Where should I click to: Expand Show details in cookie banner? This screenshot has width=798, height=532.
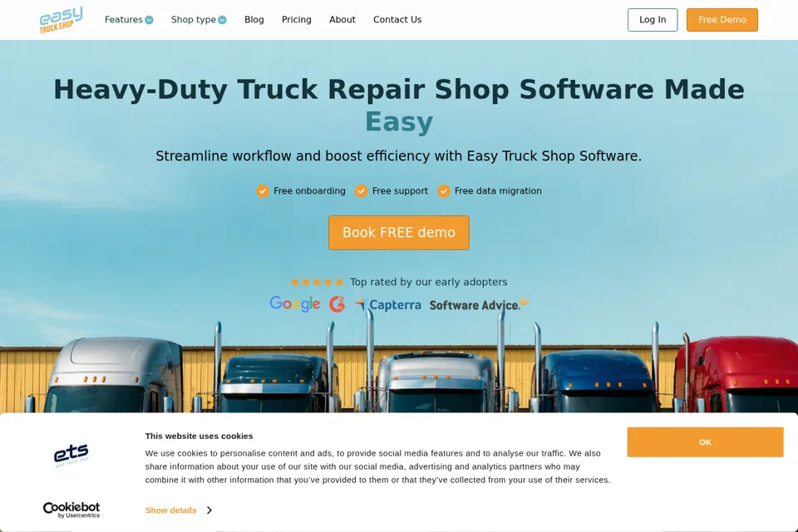(179, 510)
